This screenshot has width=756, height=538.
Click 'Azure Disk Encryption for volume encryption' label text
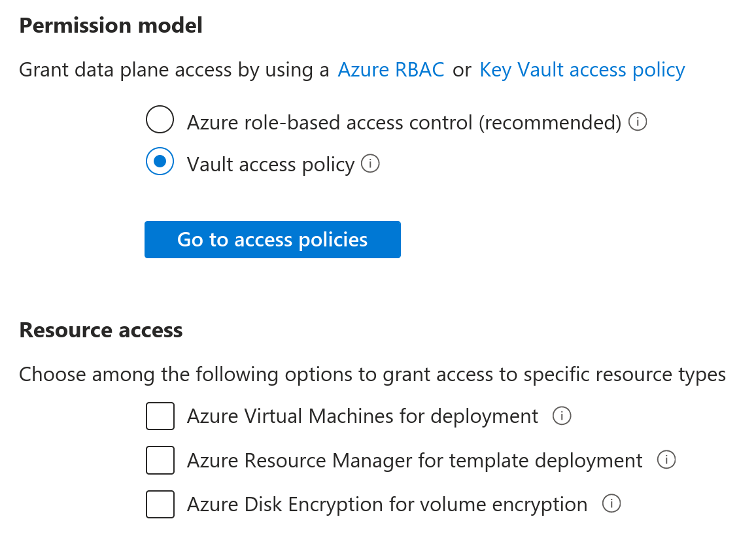coord(387,505)
